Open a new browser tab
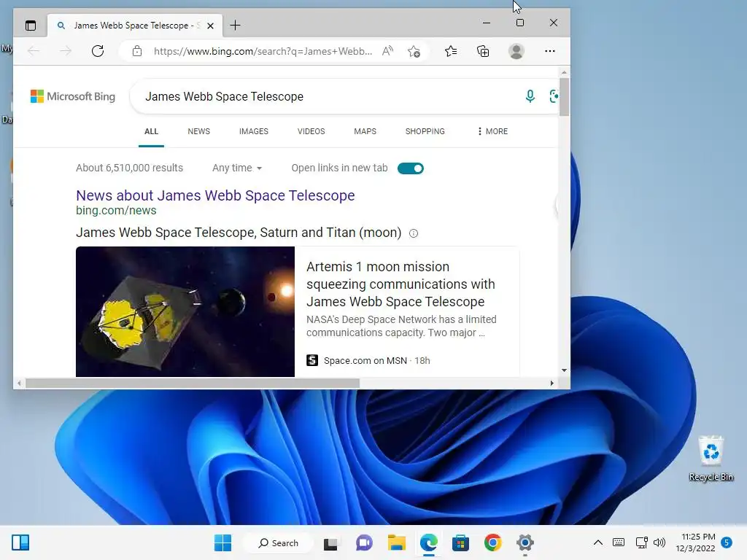Viewport: 747px width, 560px height. click(x=235, y=26)
